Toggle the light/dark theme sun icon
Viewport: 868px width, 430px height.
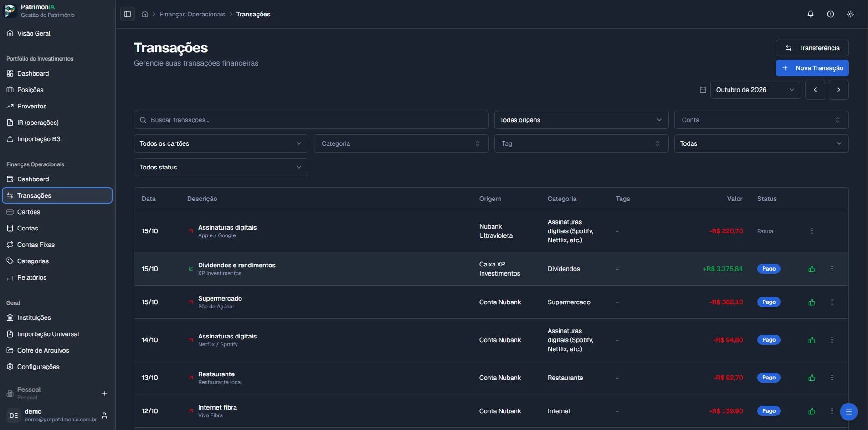click(850, 14)
